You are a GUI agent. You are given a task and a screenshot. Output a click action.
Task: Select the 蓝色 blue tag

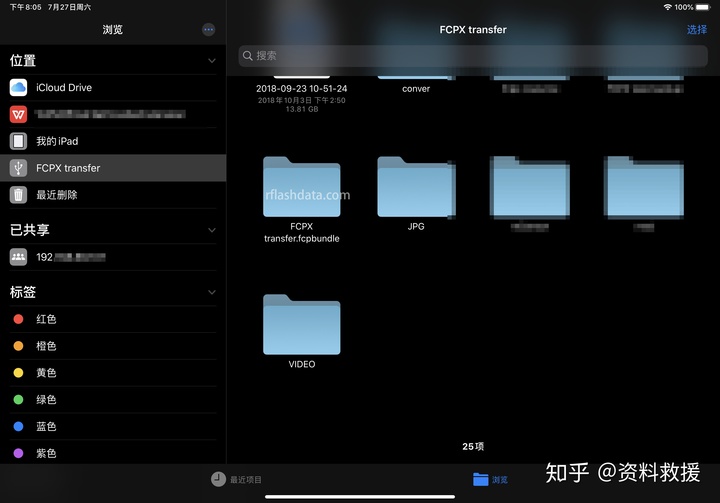tap(113, 426)
